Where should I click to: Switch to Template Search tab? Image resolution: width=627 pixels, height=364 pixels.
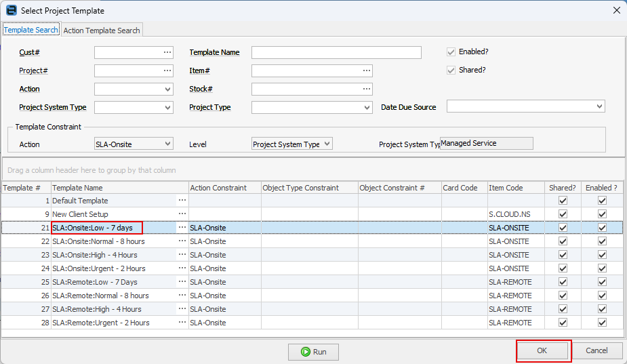[31, 30]
